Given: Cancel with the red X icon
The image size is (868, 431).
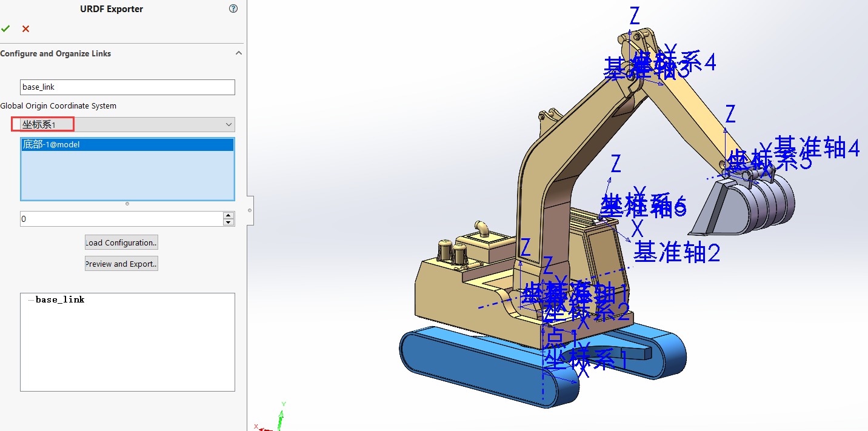Looking at the screenshot, I should [25, 28].
